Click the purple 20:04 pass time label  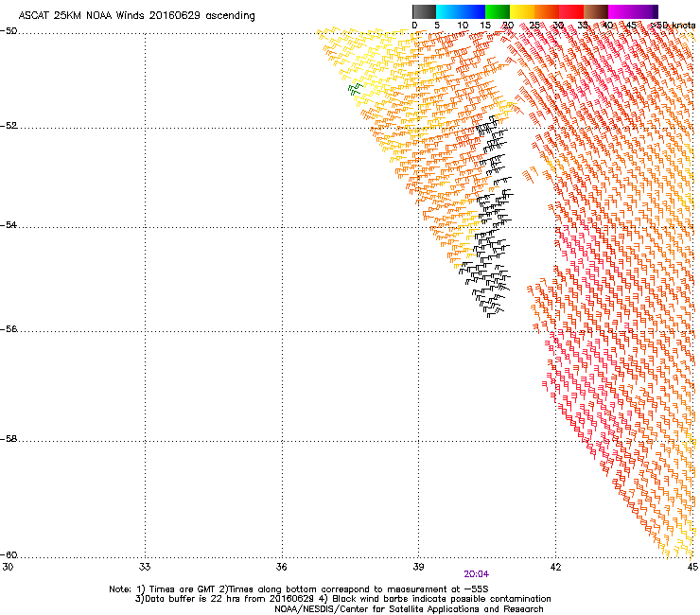coord(477,574)
